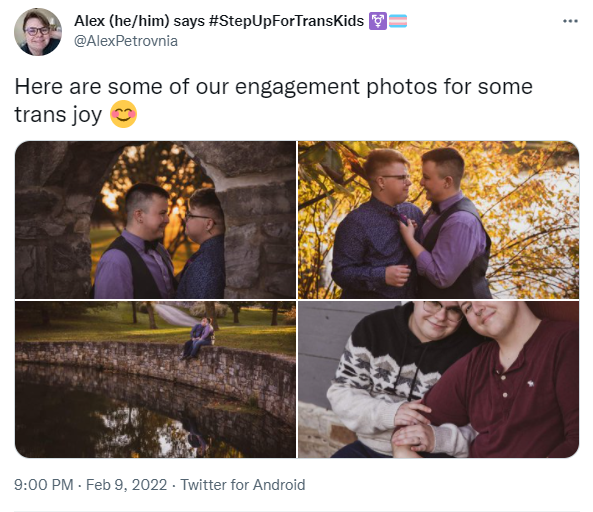The image size is (593, 512).
Task: Open the tweet author's profile avatar
Action: pyautogui.click(x=38, y=32)
